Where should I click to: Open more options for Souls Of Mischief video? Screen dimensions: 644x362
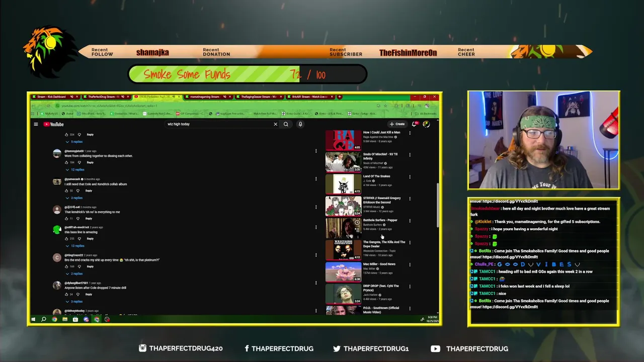click(x=410, y=155)
